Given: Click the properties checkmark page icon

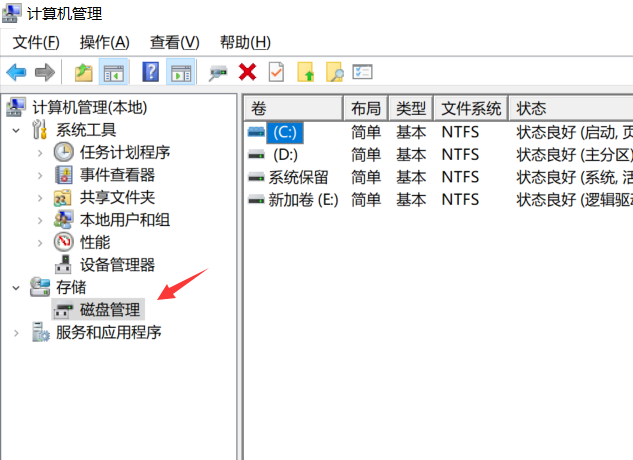Looking at the screenshot, I should point(276,72).
